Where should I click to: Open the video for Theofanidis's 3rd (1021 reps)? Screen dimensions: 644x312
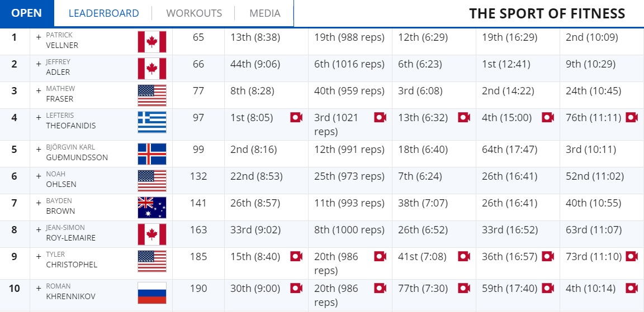click(380, 118)
